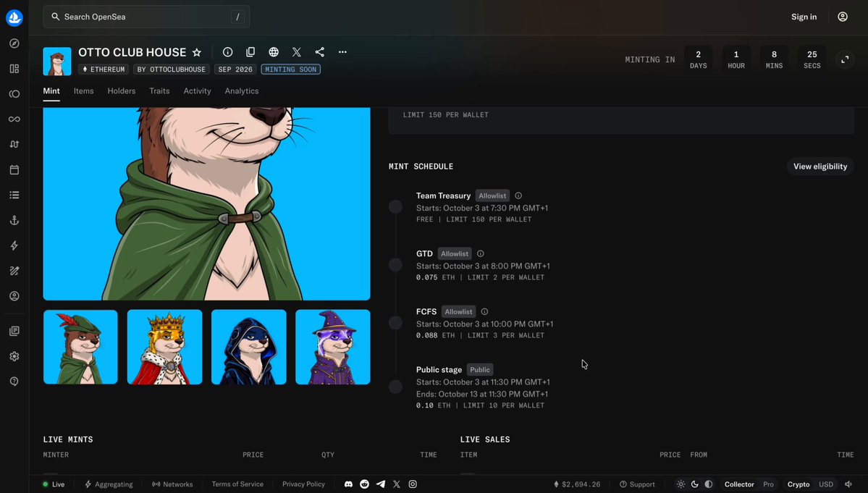Open collection info icon next to title
868x493 pixels.
227,52
